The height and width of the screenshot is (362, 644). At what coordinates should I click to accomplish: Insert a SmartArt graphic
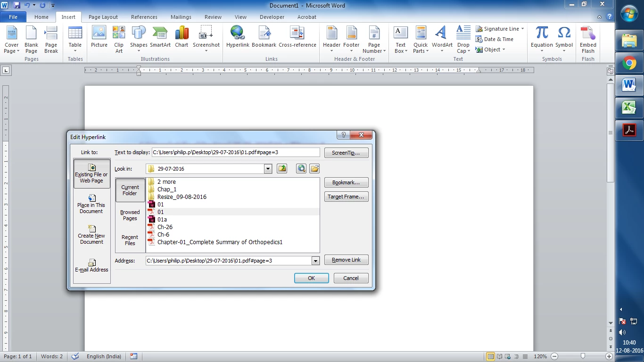coord(160,38)
